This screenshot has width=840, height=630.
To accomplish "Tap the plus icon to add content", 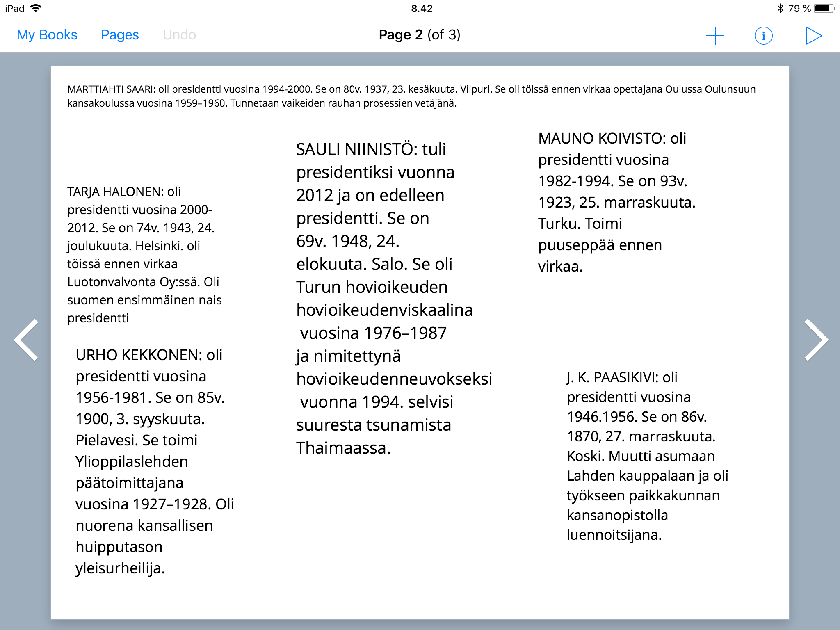I will click(x=715, y=36).
